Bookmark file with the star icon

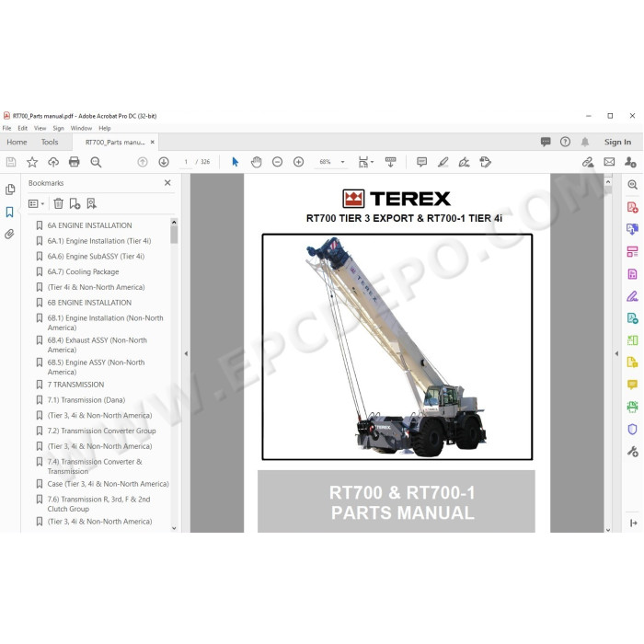32,162
